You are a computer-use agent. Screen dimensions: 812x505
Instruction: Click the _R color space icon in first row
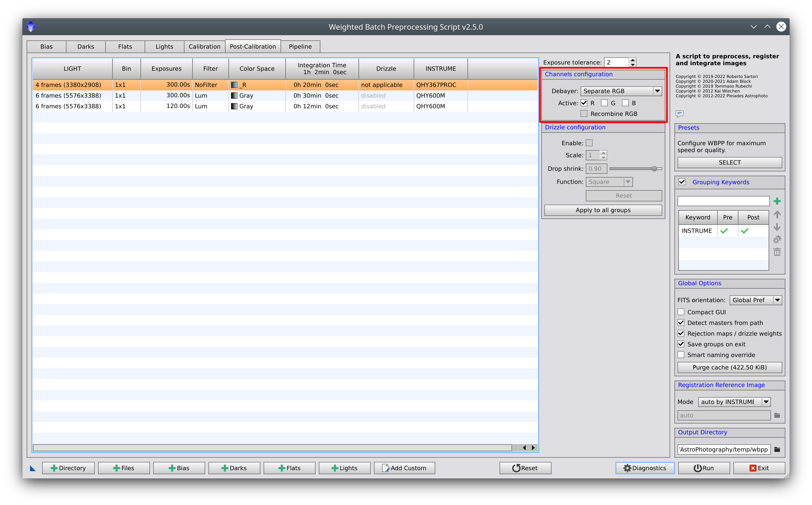click(x=234, y=85)
